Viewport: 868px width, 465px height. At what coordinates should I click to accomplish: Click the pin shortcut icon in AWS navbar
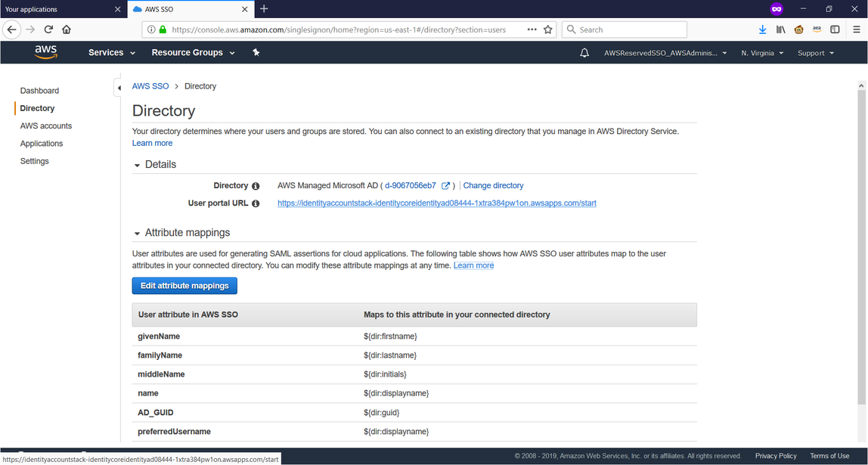click(x=256, y=53)
